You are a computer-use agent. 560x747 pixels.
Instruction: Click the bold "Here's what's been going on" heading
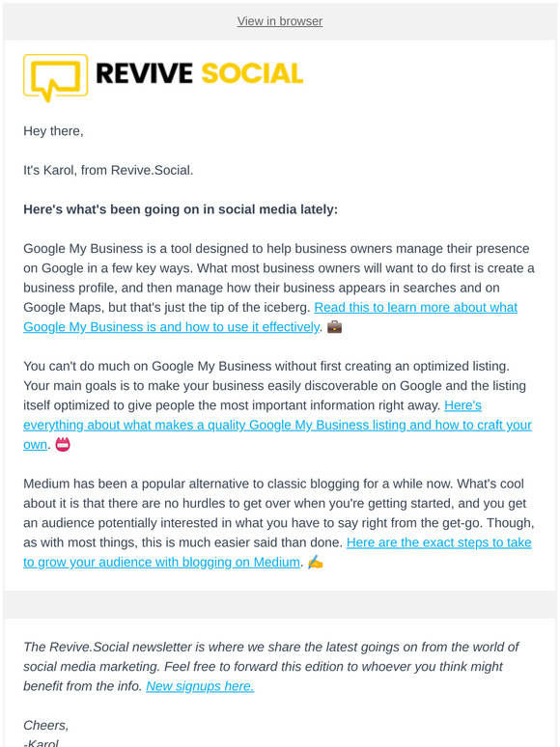pyautogui.click(x=181, y=209)
